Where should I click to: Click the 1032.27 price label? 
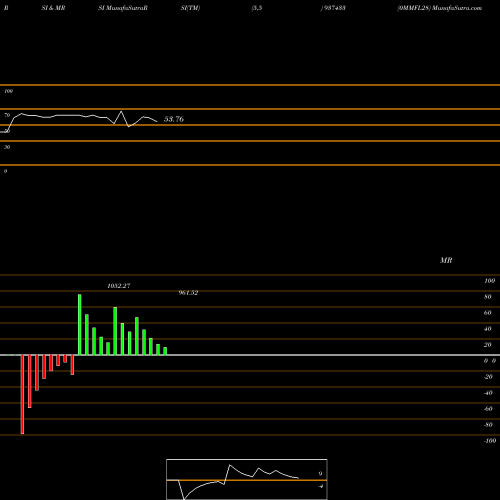119,286
